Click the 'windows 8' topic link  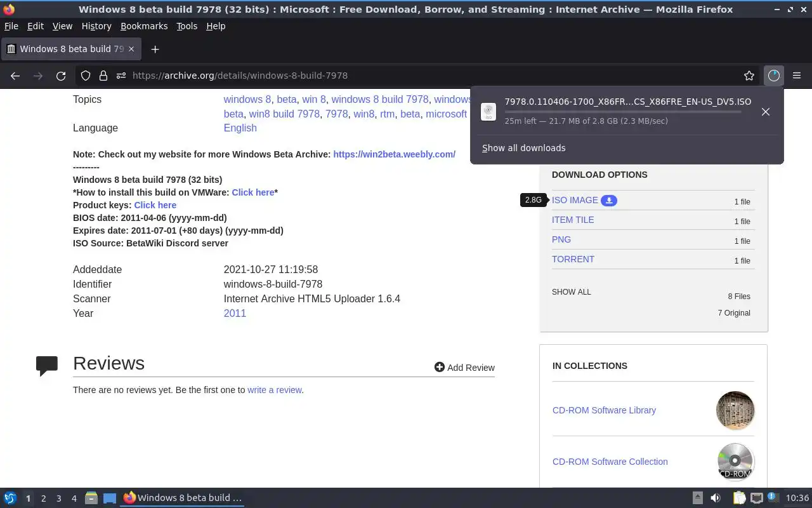[247, 99]
